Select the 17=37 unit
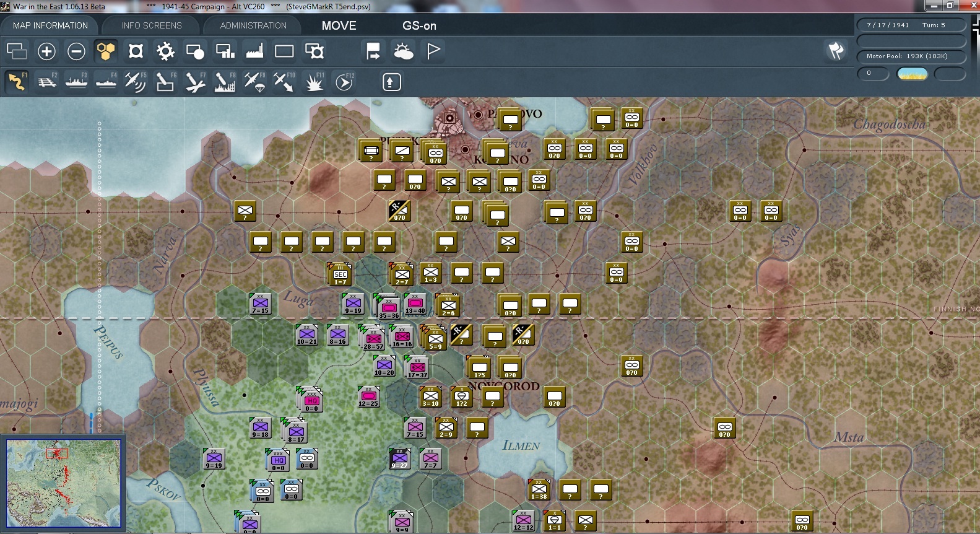980x534 pixels. point(417,367)
